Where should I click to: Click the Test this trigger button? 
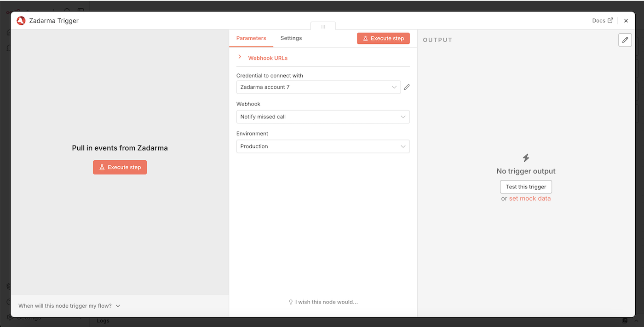click(526, 187)
